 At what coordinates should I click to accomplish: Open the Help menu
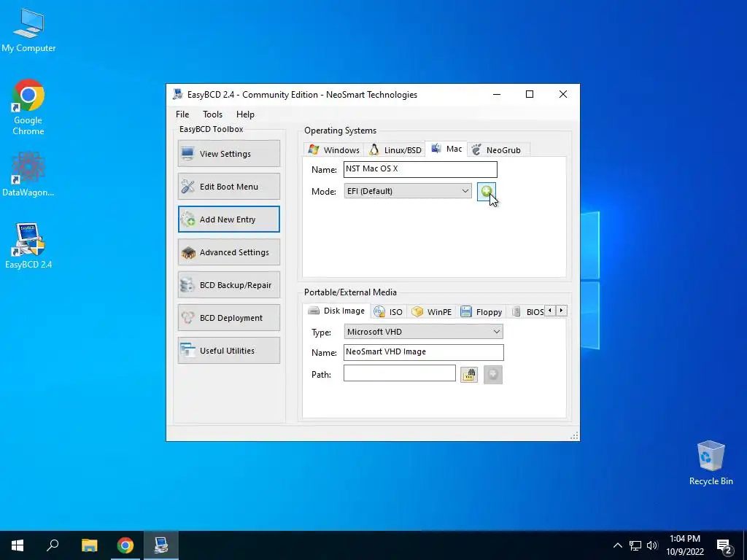tap(245, 114)
